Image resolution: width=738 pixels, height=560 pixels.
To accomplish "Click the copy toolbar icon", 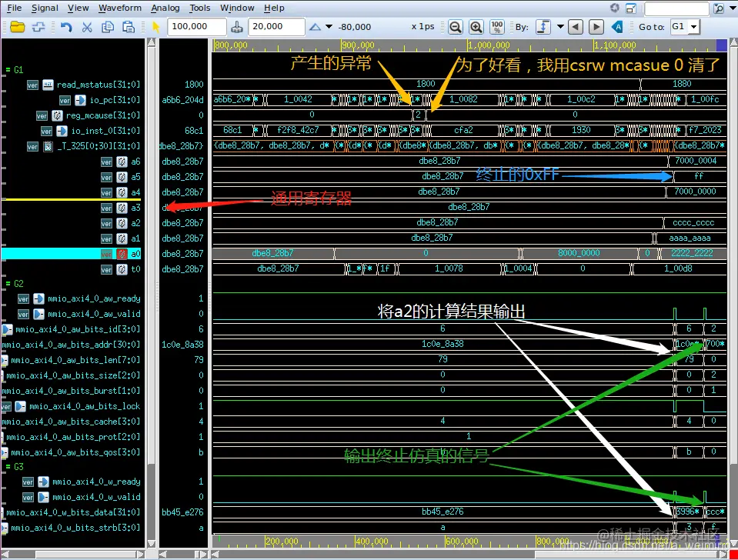I will point(108,27).
